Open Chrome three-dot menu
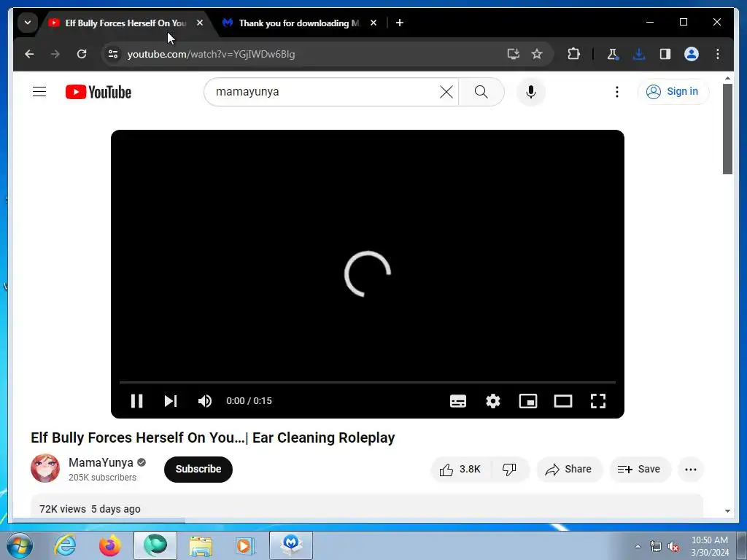 (718, 54)
